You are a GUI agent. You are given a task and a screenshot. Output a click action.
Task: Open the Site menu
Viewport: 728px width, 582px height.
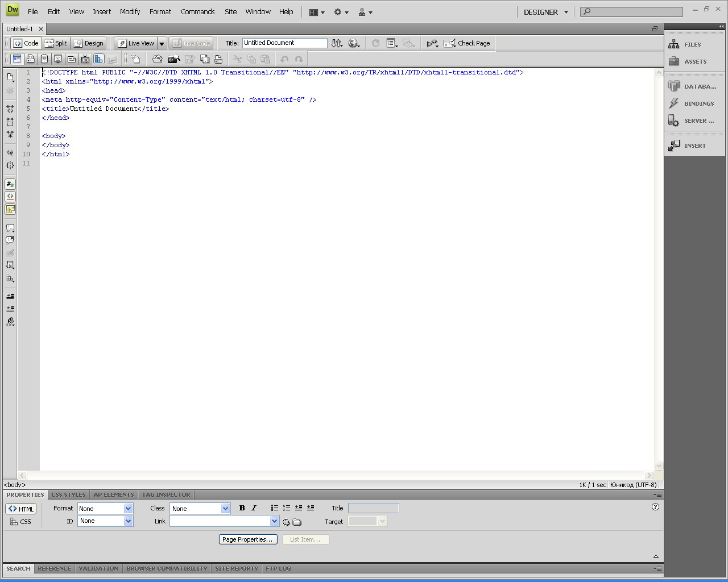pyautogui.click(x=230, y=11)
